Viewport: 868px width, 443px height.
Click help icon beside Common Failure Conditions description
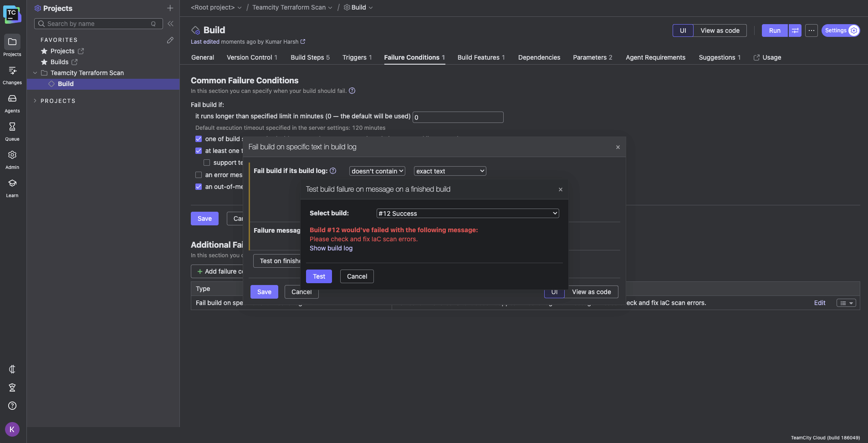pyautogui.click(x=352, y=91)
